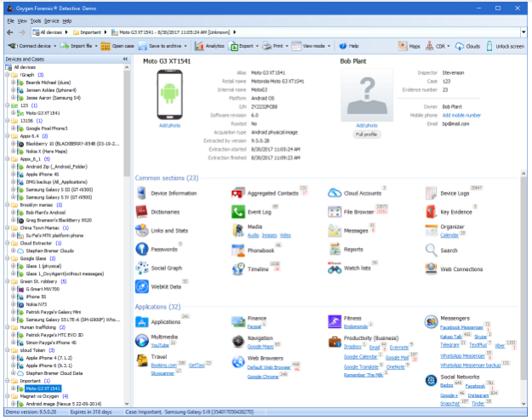The height and width of the screenshot is (420, 532).
Task: Open the Service menu
Action: tap(52, 21)
